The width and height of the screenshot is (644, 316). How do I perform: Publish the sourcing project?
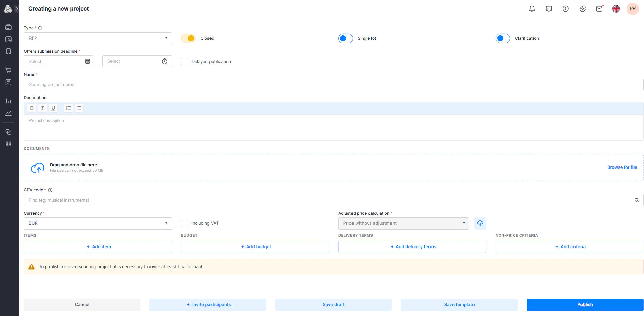tap(585, 304)
